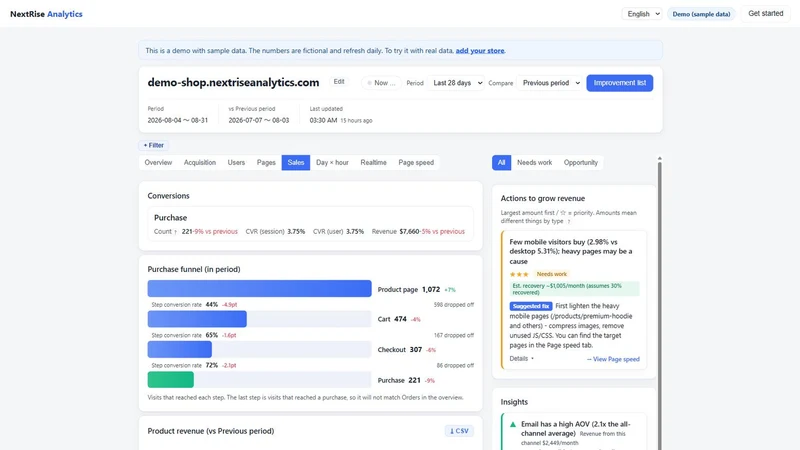Click the 'Few mobile visitors buy' card heading
The image size is (800, 450).
[570, 252]
